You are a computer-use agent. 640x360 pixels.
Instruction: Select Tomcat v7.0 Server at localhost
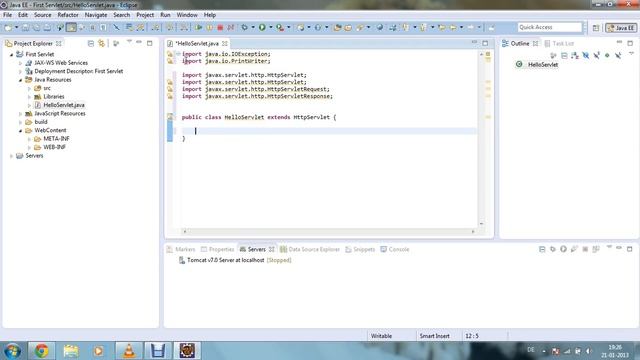(235, 260)
